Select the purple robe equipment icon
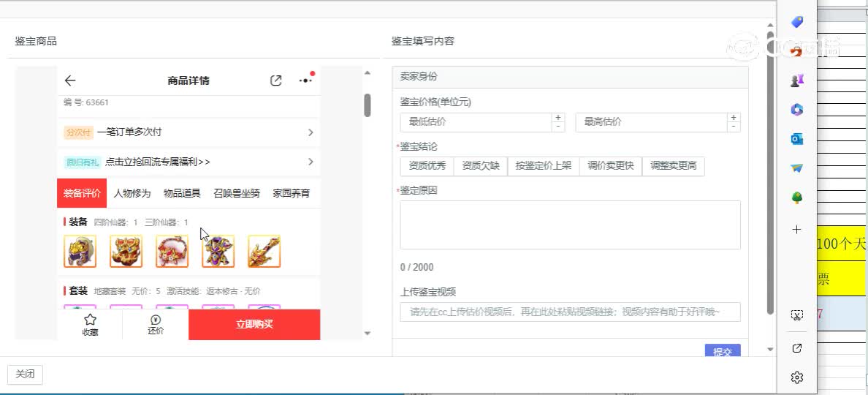Screen dimensions: 868x395 tap(218, 251)
